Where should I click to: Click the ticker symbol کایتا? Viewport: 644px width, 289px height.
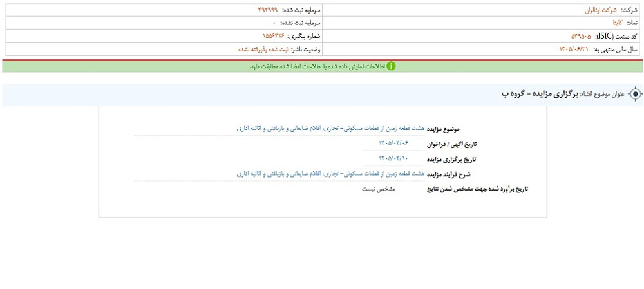point(618,23)
